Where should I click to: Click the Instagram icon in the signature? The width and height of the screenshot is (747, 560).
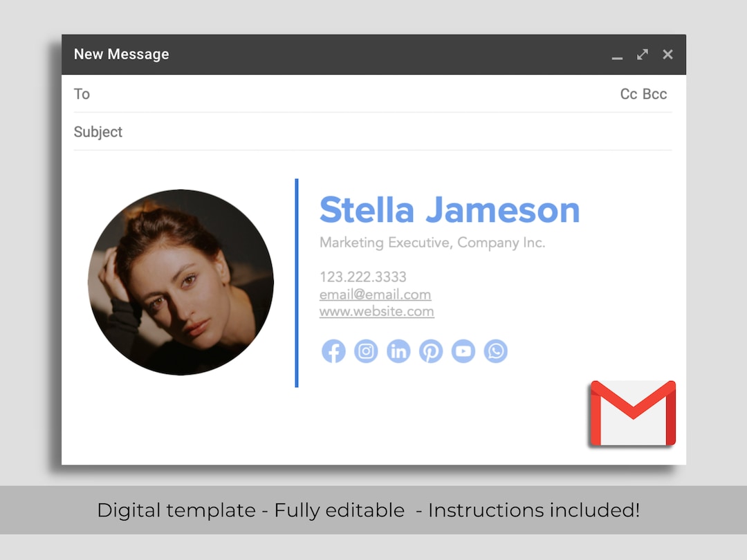coord(366,351)
